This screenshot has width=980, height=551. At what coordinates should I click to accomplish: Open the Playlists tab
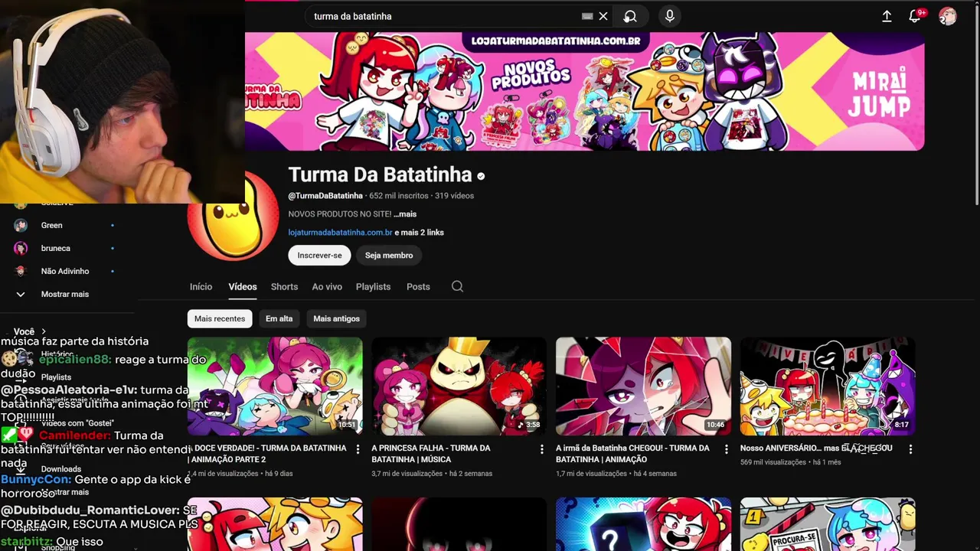(373, 286)
